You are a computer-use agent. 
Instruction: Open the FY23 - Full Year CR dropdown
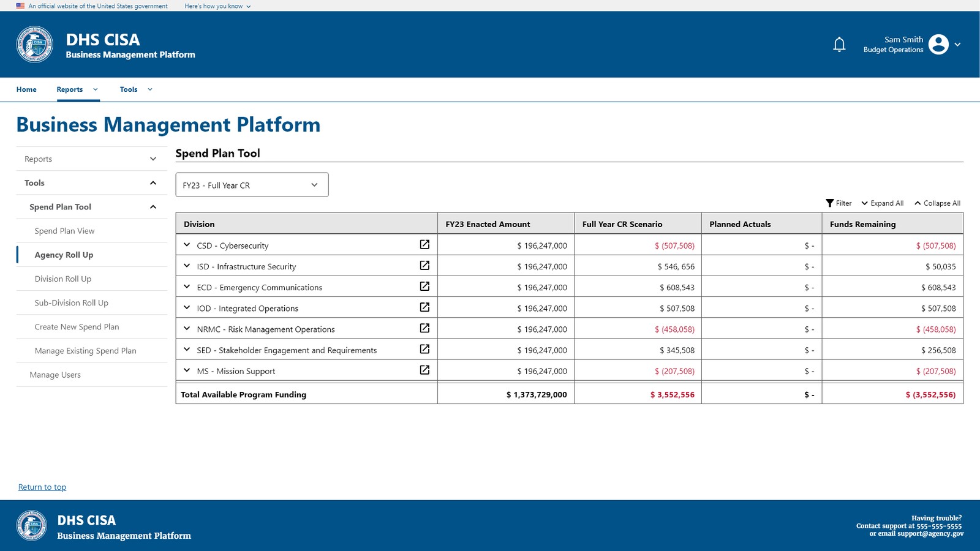pyautogui.click(x=252, y=185)
